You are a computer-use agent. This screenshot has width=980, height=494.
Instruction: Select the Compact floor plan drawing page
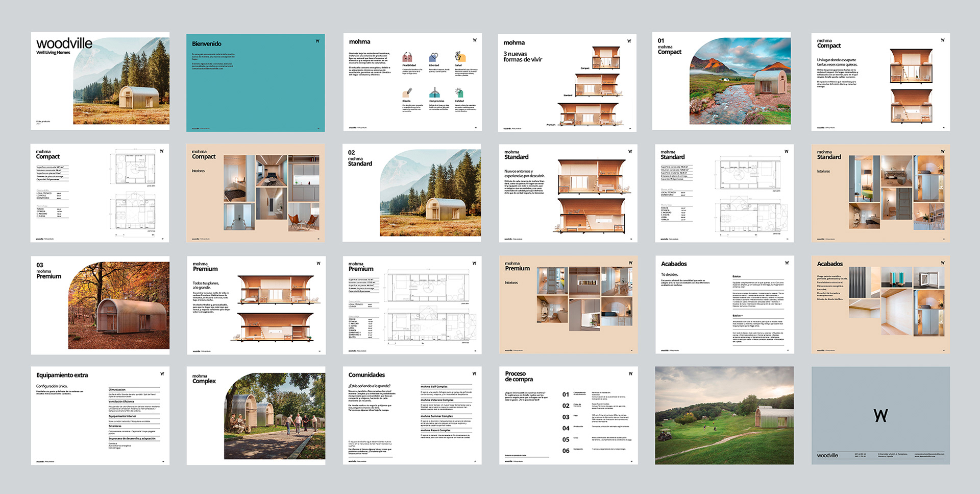(100, 193)
